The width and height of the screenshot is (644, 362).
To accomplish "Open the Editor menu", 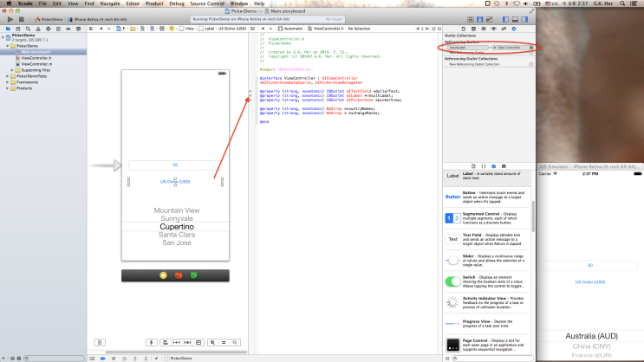I will tap(133, 3).
